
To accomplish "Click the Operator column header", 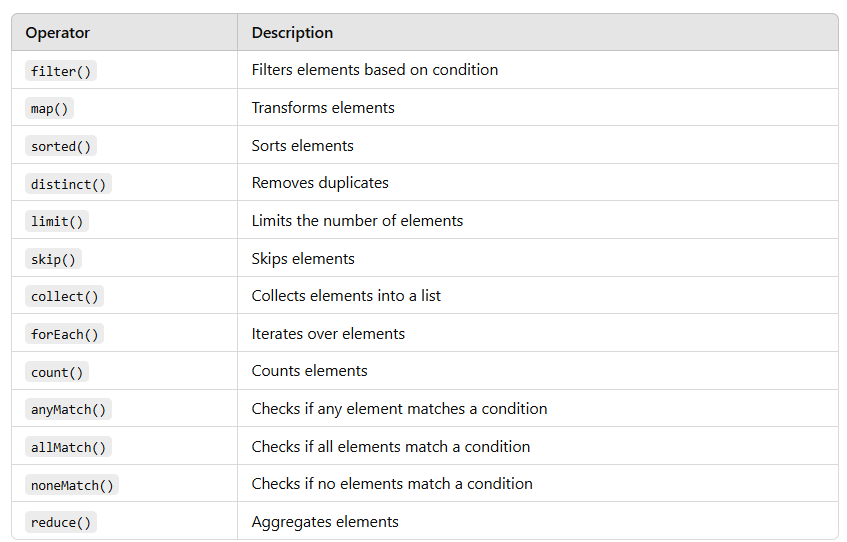I will click(58, 33).
